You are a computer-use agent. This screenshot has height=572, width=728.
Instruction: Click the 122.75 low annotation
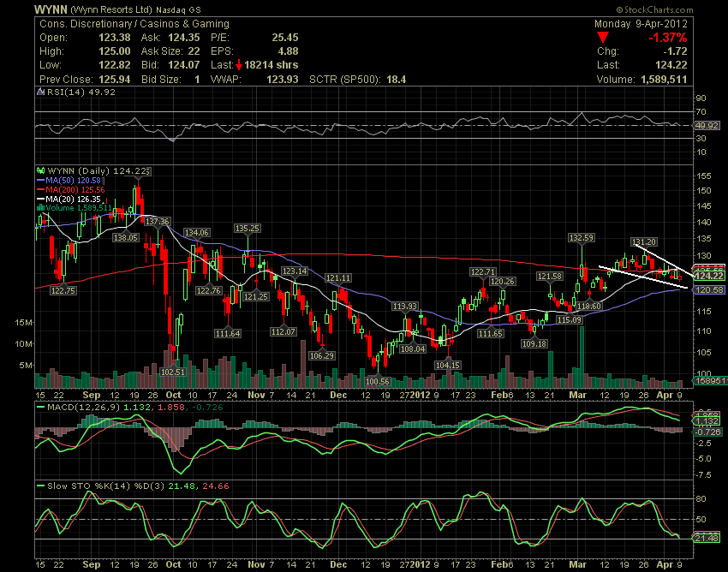point(63,290)
